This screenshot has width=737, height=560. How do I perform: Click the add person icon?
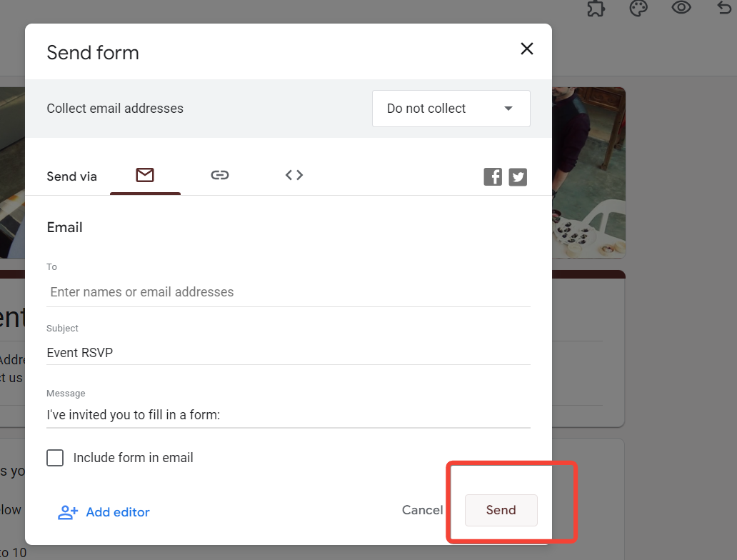[68, 512]
